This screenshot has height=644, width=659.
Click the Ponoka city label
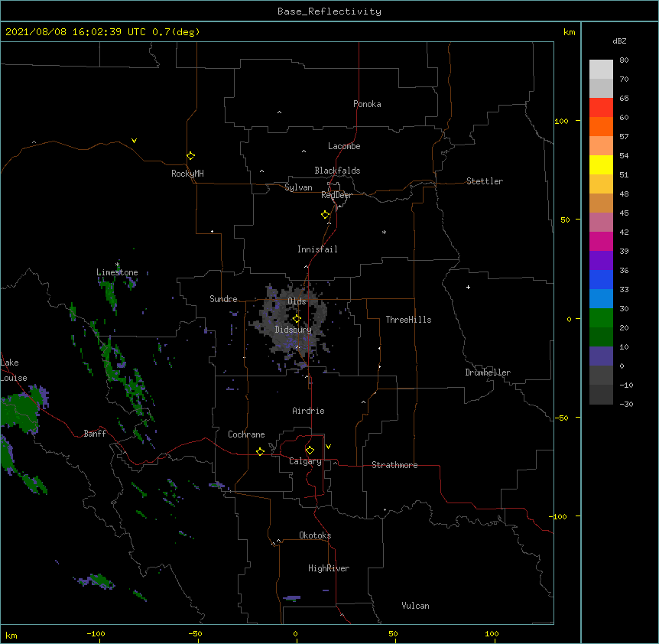(x=367, y=104)
